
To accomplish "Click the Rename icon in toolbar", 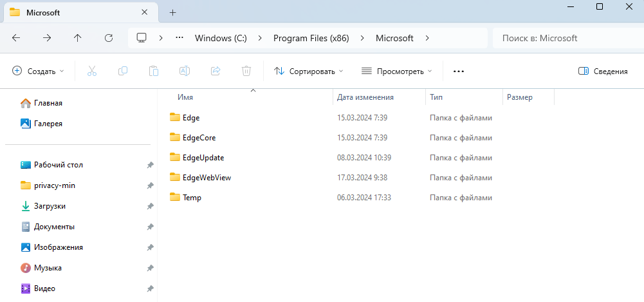I will pos(185,71).
